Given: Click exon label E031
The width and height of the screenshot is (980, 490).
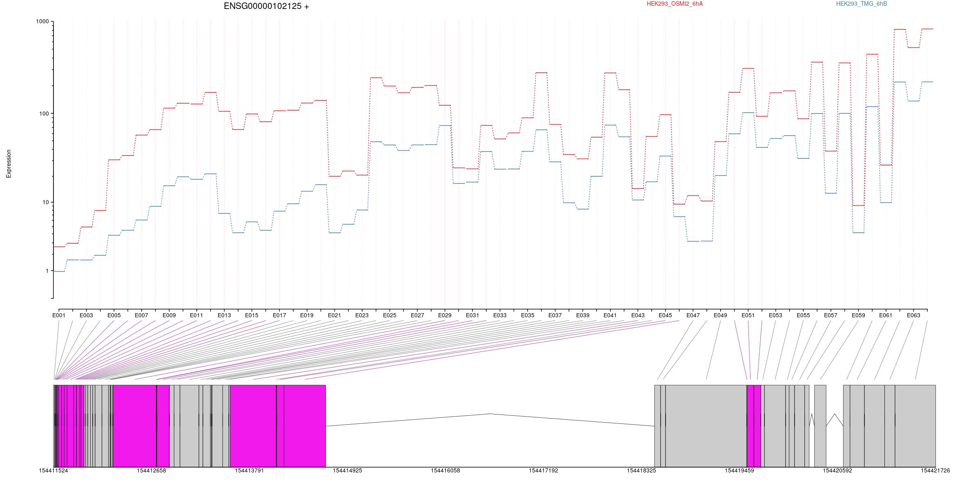Looking at the screenshot, I should [x=472, y=315].
